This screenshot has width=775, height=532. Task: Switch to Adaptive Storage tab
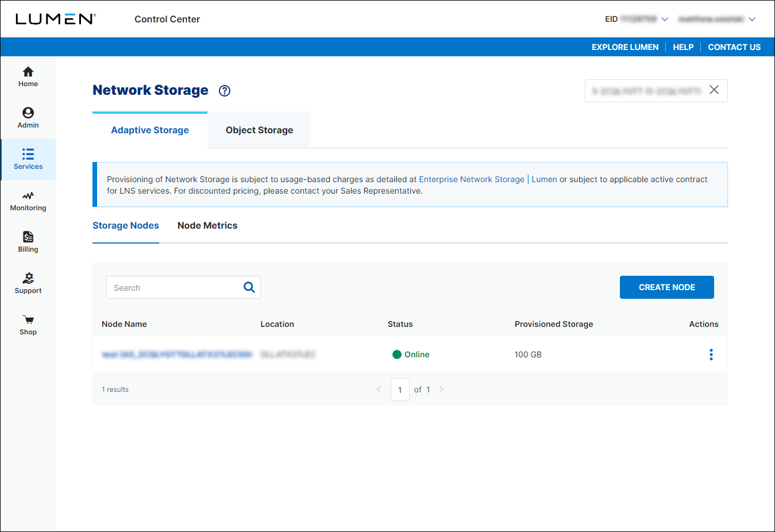coord(150,130)
